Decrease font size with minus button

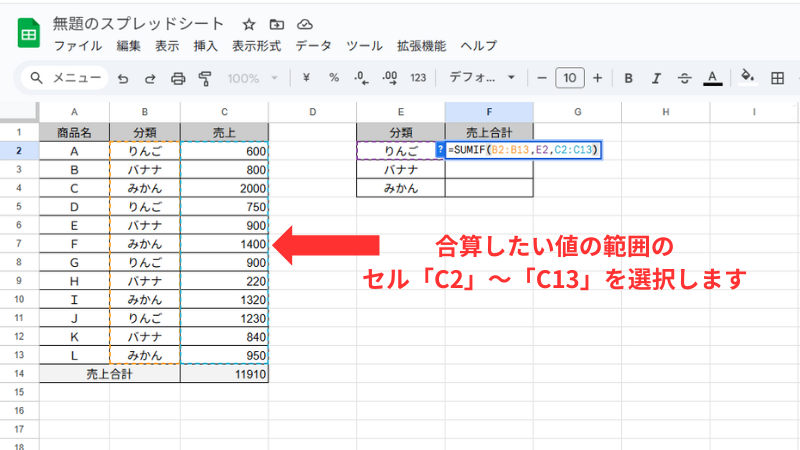(x=542, y=78)
